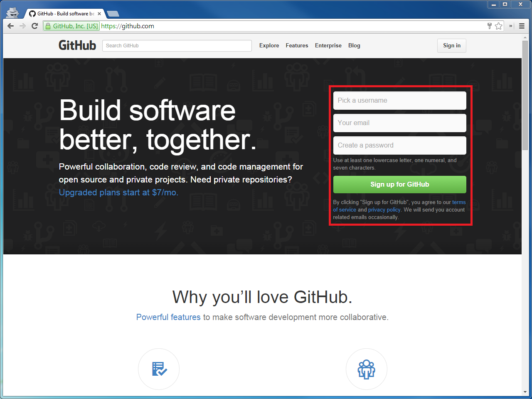The image size is (532, 399).
Task: Click the checklist feature icon circle
Action: 159,369
